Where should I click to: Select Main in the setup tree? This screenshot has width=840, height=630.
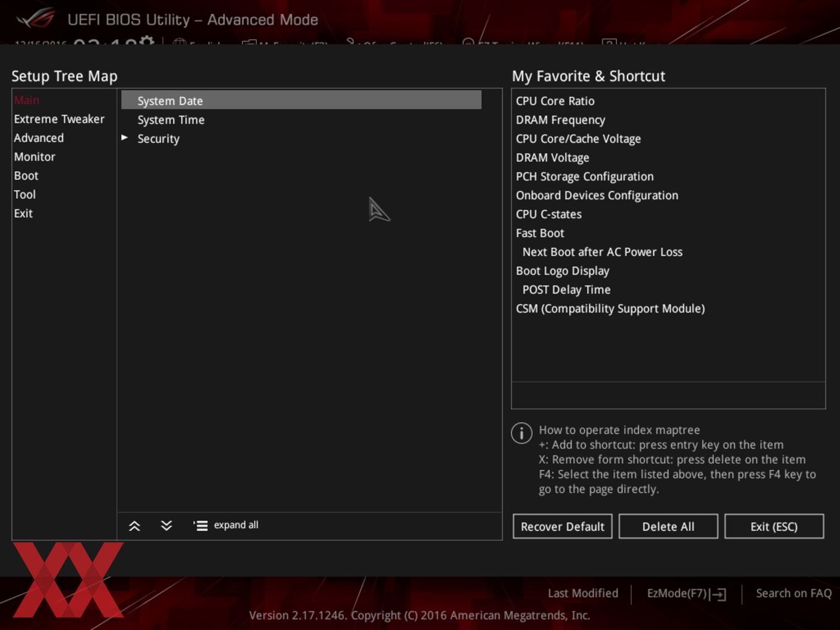click(x=27, y=100)
